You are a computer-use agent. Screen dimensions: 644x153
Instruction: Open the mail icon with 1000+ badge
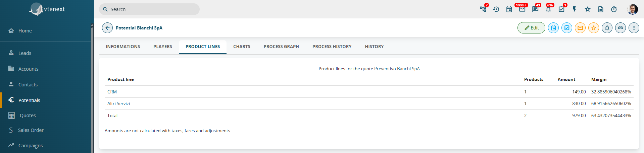522,9
